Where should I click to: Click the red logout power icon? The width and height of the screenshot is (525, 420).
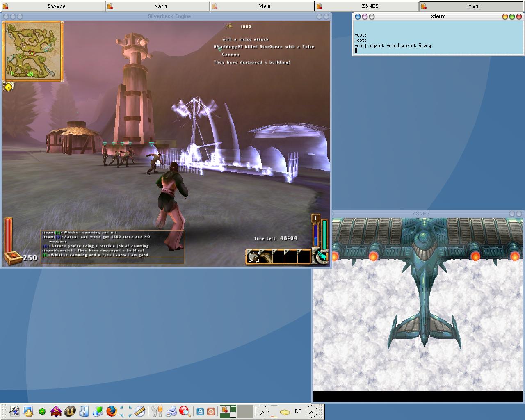coord(211,411)
